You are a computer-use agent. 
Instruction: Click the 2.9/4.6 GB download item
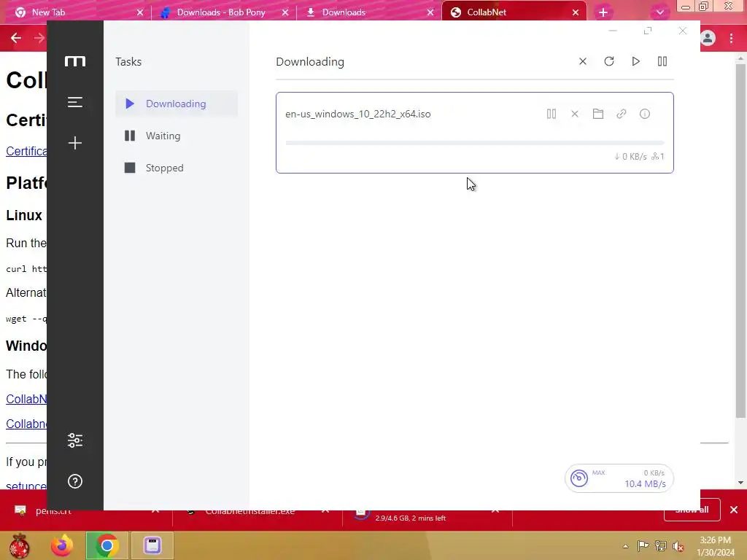pyautogui.click(x=427, y=514)
